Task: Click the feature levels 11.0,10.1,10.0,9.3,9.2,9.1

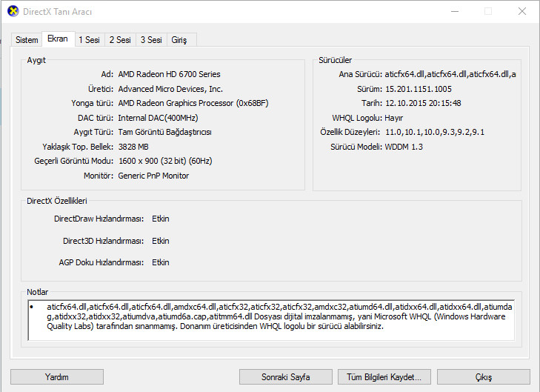Action: (435, 132)
